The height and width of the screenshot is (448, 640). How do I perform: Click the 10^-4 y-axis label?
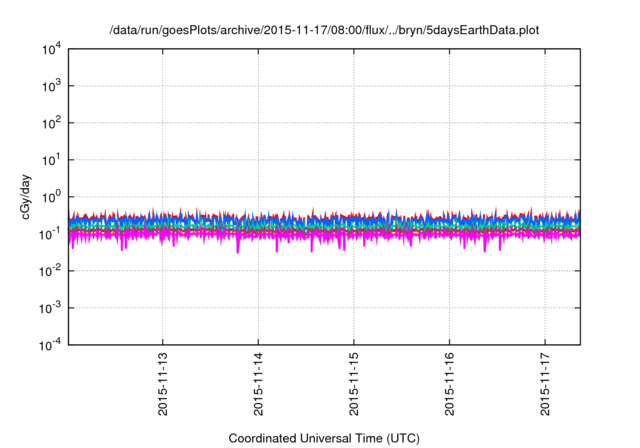click(50, 346)
